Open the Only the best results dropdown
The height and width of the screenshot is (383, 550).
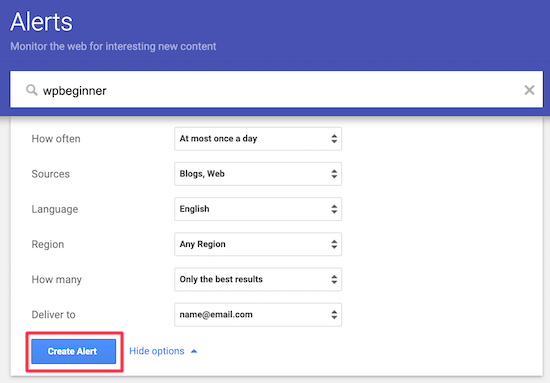click(x=258, y=280)
